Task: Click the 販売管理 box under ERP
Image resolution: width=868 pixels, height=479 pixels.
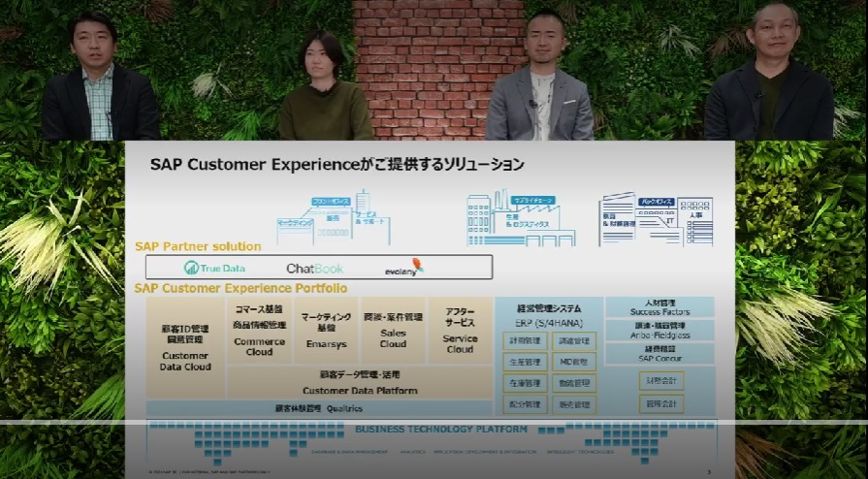Action: 574,404
